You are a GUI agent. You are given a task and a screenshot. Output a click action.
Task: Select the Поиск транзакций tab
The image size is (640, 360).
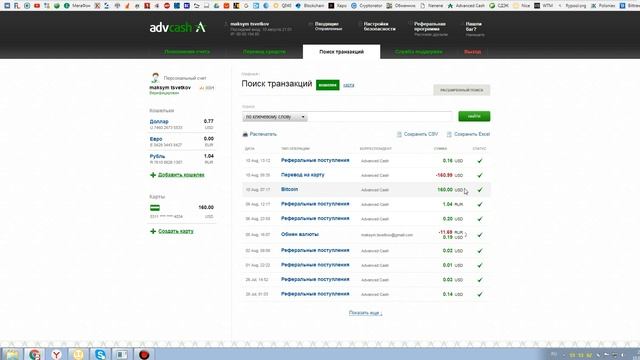click(x=342, y=52)
